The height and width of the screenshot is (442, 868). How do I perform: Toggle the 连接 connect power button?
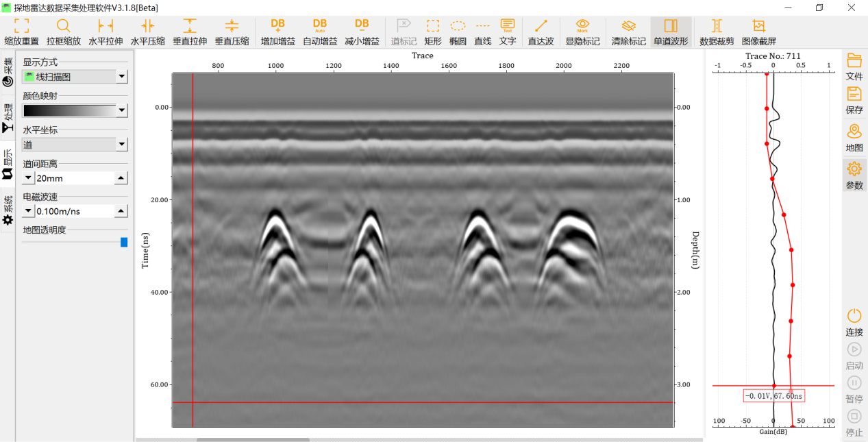click(854, 321)
